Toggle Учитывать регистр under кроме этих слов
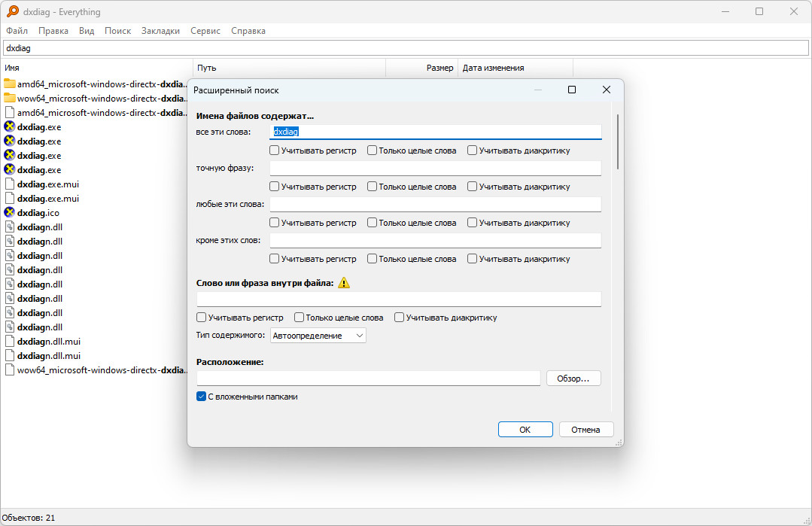The height and width of the screenshot is (526, 812). point(275,259)
